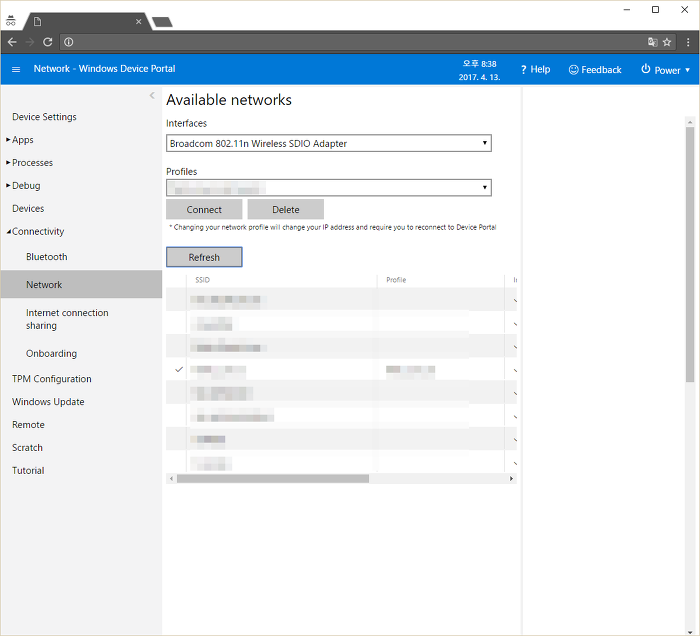The height and width of the screenshot is (636, 700).
Task: Open the Profiles dropdown
Action: [329, 187]
